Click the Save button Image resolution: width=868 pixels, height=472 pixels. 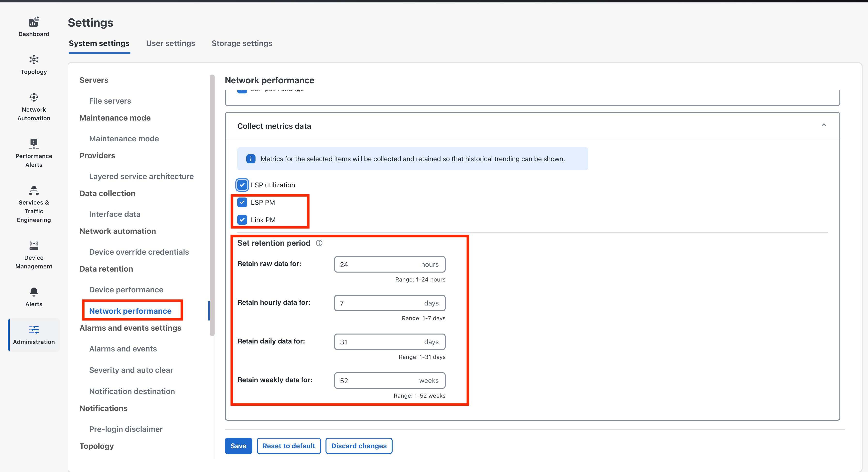tap(238, 446)
